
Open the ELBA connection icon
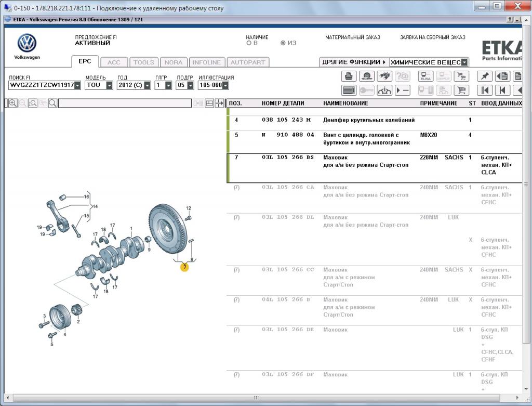click(x=425, y=76)
